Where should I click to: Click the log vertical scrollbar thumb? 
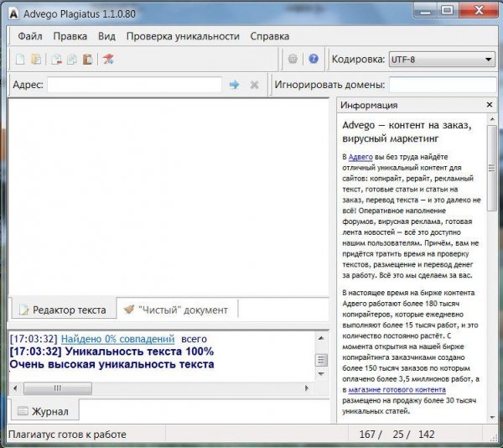321,360
